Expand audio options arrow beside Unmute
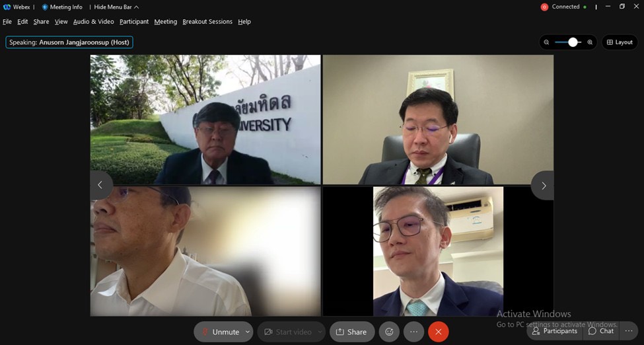 [248, 332]
